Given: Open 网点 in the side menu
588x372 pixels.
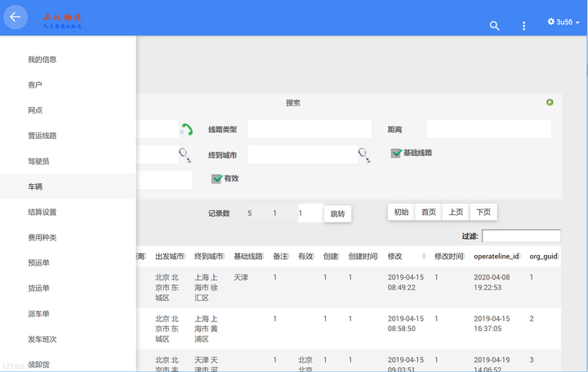Looking at the screenshot, I should coord(68,110).
